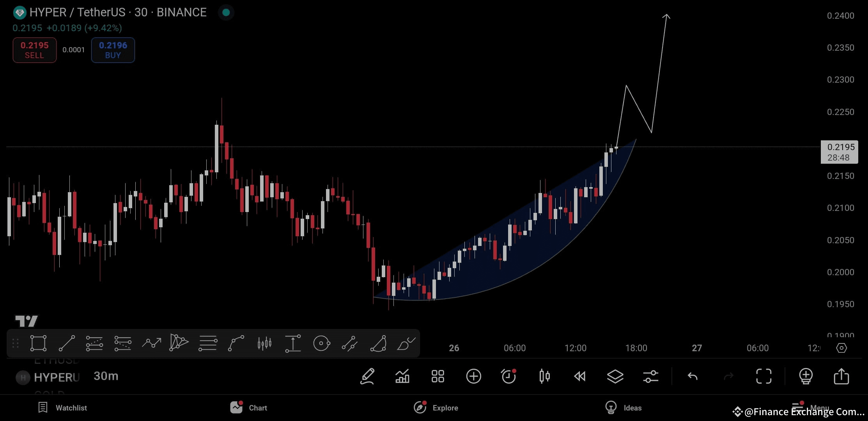Select the Bars Pattern tool
The width and height of the screenshot is (868, 421).
pyautogui.click(x=264, y=343)
